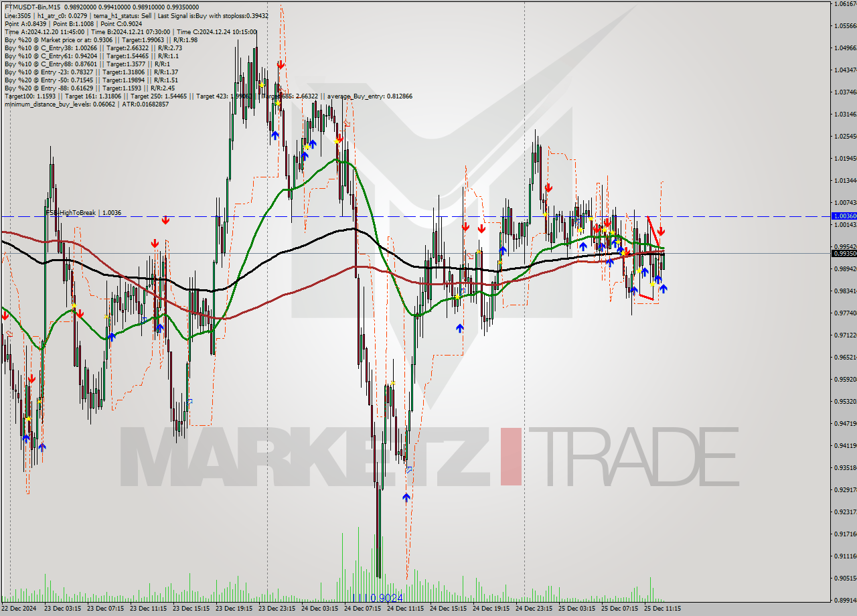Click the blue buy arrow below the 0.9024 low
The height and width of the screenshot is (616, 857).
point(406,497)
